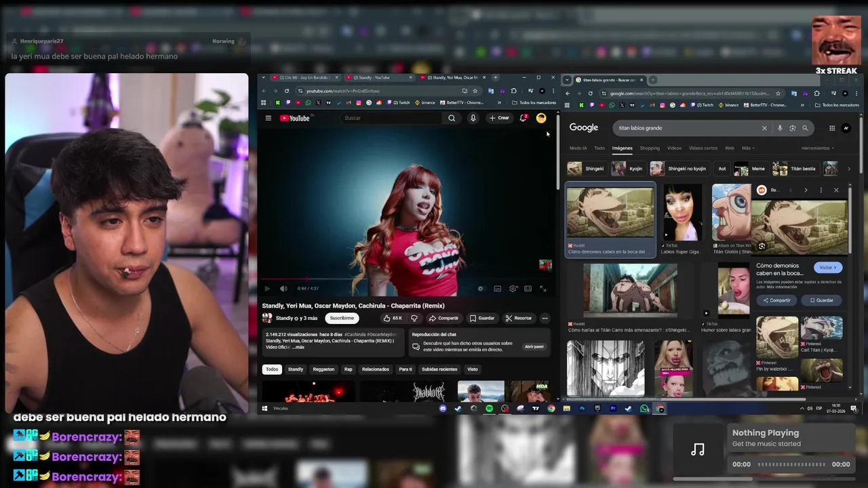
Task: Open YouTube account avatar menu
Action: coord(541,118)
